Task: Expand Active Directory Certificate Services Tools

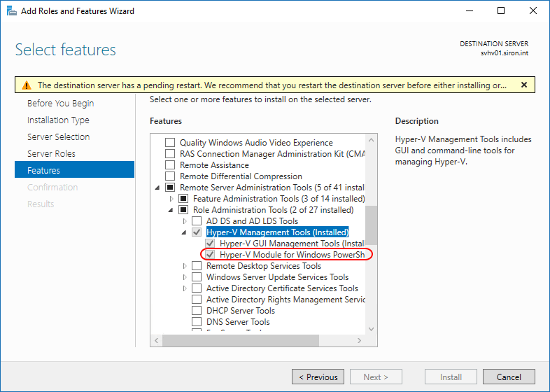Action: tap(185, 288)
